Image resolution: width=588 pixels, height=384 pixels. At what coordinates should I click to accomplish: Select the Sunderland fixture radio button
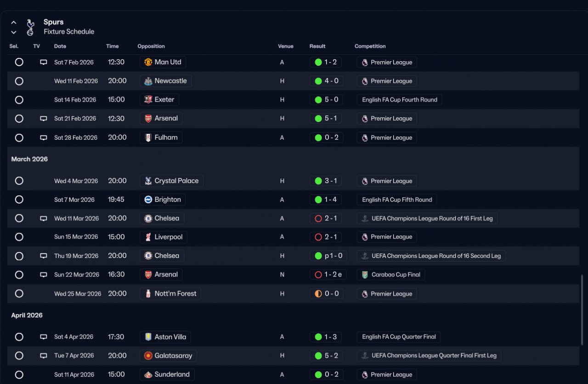(19, 374)
